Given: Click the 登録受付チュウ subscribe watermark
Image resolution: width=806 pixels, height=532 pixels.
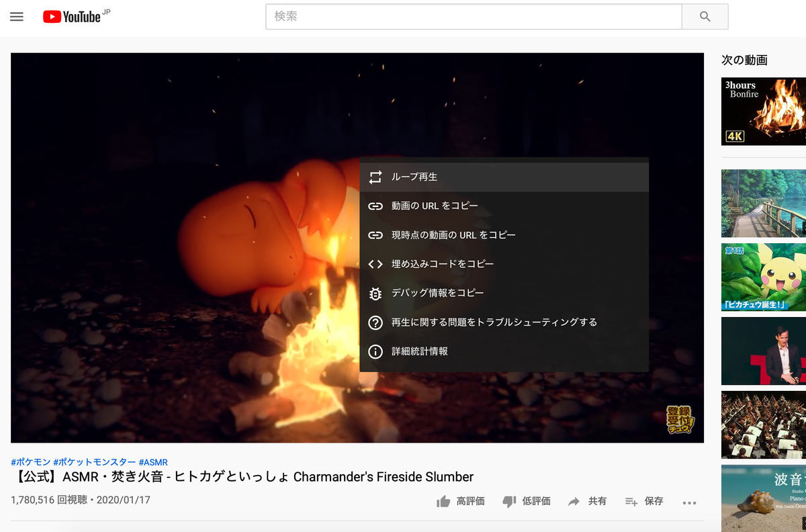Looking at the screenshot, I should tap(680, 420).
